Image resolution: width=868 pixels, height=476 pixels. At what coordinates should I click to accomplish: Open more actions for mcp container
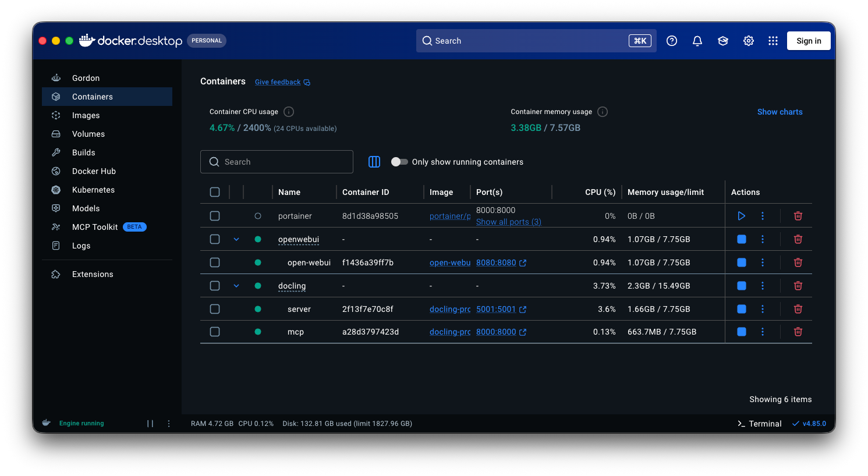(x=763, y=332)
